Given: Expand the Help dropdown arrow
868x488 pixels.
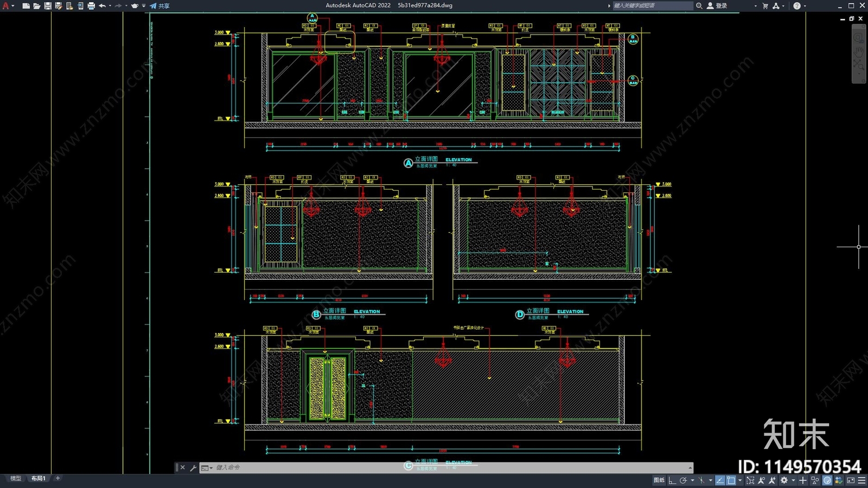Looking at the screenshot, I should click(x=805, y=5).
